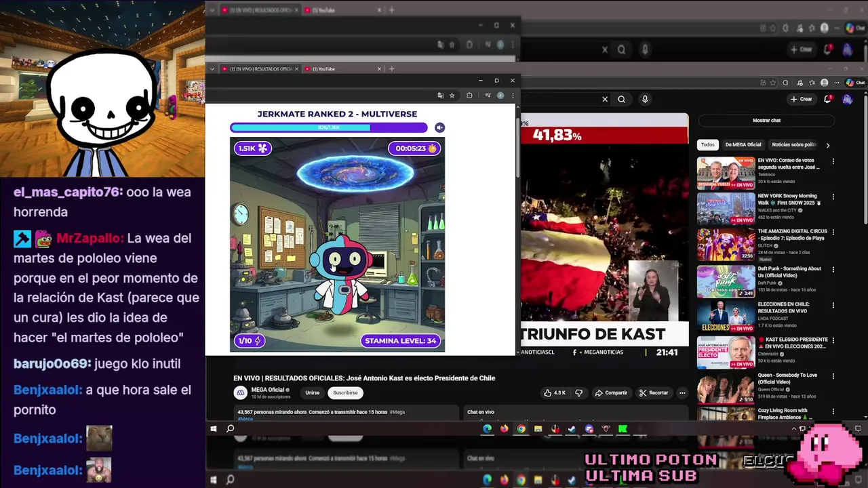Open Queen - Somebody To Love video
The width and height of the screenshot is (868, 488).
click(x=726, y=388)
